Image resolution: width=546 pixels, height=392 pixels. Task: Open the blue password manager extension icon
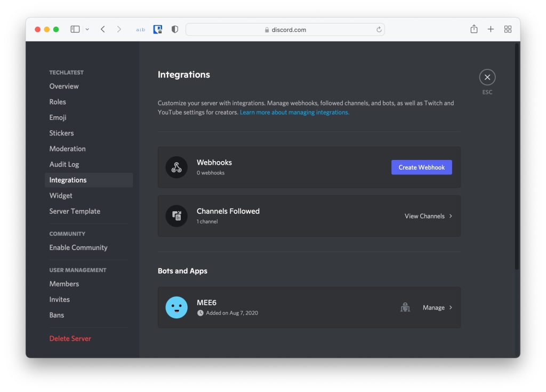(158, 29)
